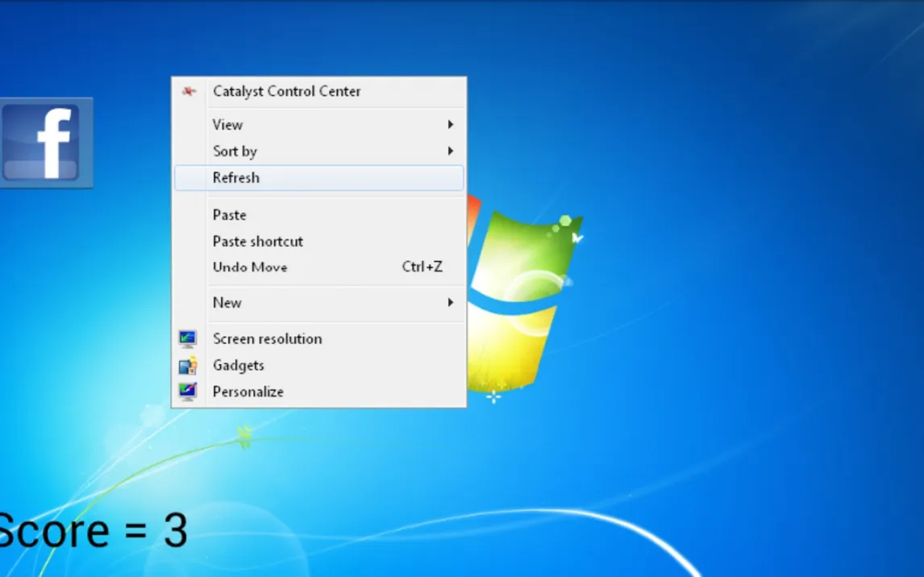Expand the New submenu arrow
924x577 pixels.
pos(450,303)
